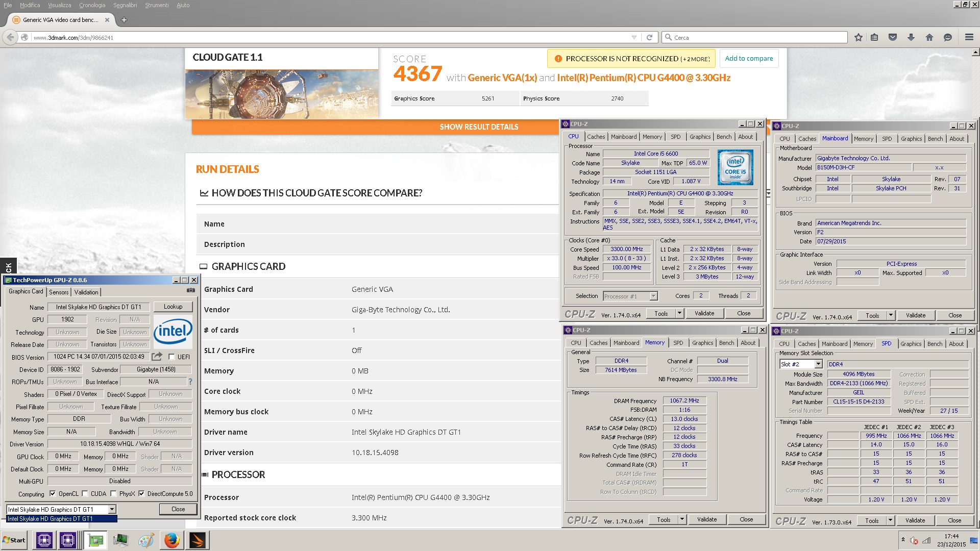
Task: Click the Intel logo in GPU-Z
Action: coord(173,331)
